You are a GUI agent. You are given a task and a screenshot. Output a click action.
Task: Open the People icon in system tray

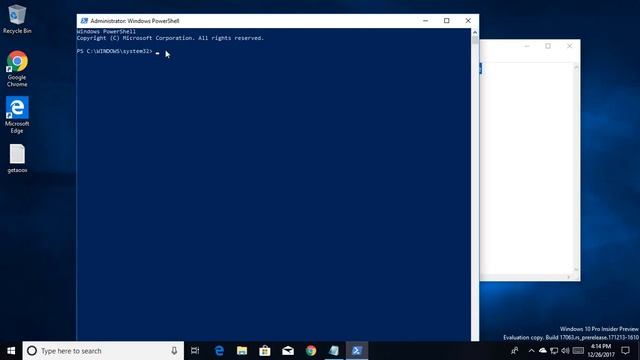[x=515, y=351]
